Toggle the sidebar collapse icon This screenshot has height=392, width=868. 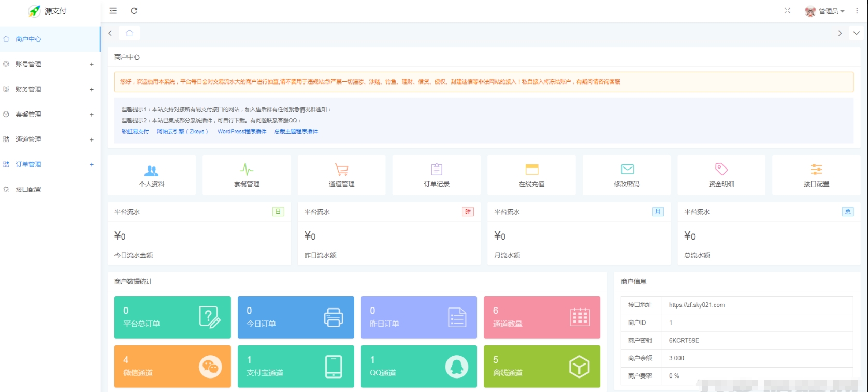[113, 11]
